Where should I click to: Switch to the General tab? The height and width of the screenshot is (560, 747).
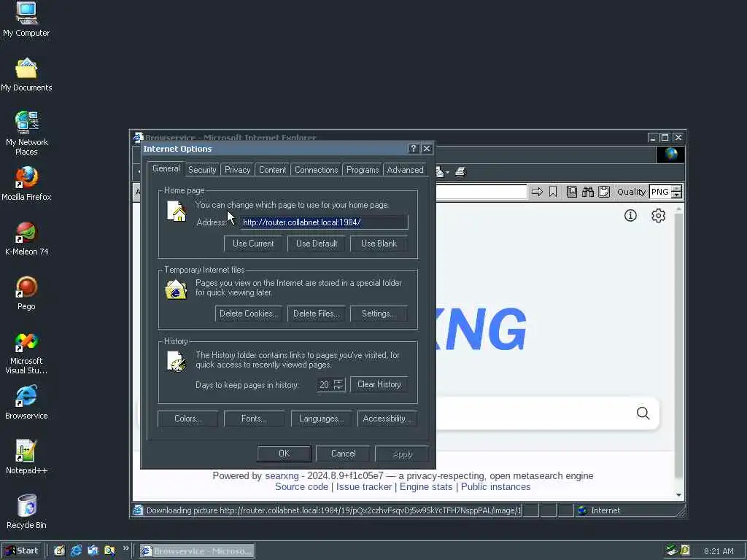[166, 168]
